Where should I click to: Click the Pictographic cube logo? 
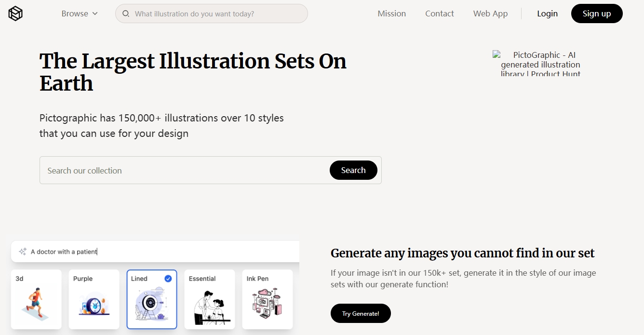point(15,13)
